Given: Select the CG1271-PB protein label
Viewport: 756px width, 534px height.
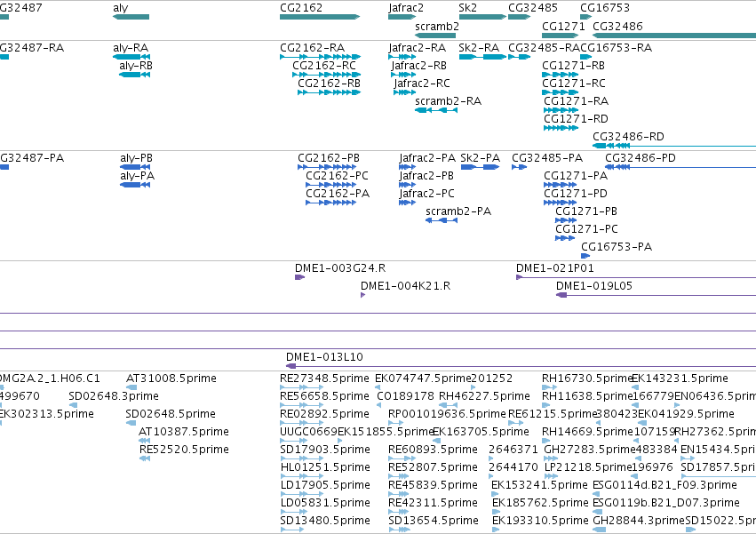Looking at the screenshot, I should click(586, 211).
